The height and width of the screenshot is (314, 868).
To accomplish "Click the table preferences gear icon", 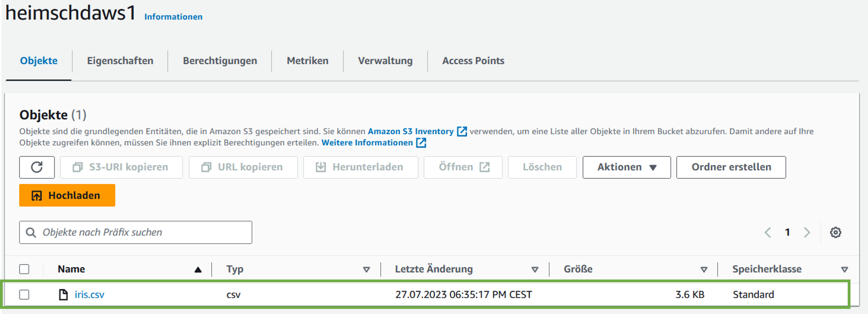I will [x=835, y=232].
